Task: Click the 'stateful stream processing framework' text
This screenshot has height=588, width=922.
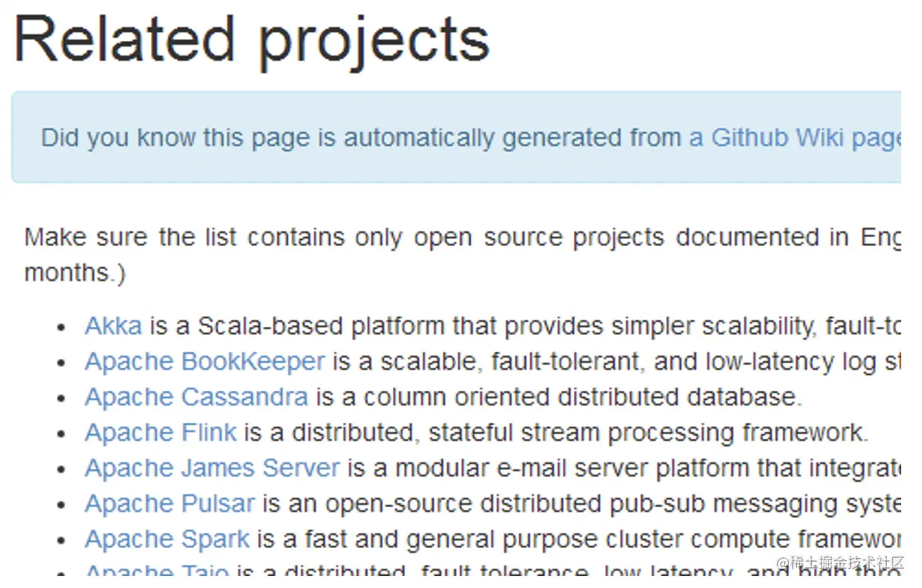Action: pyautogui.click(x=645, y=432)
